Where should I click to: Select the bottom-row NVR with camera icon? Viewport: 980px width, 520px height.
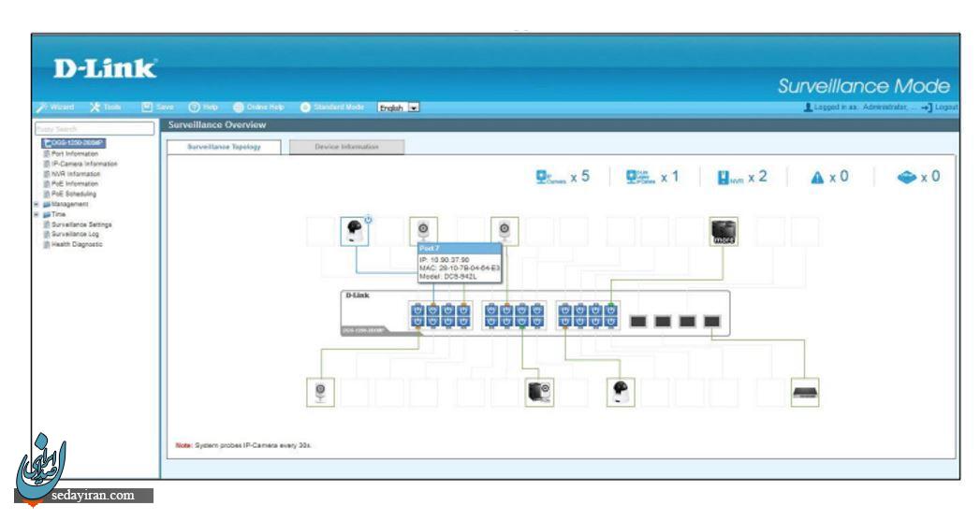point(539,392)
